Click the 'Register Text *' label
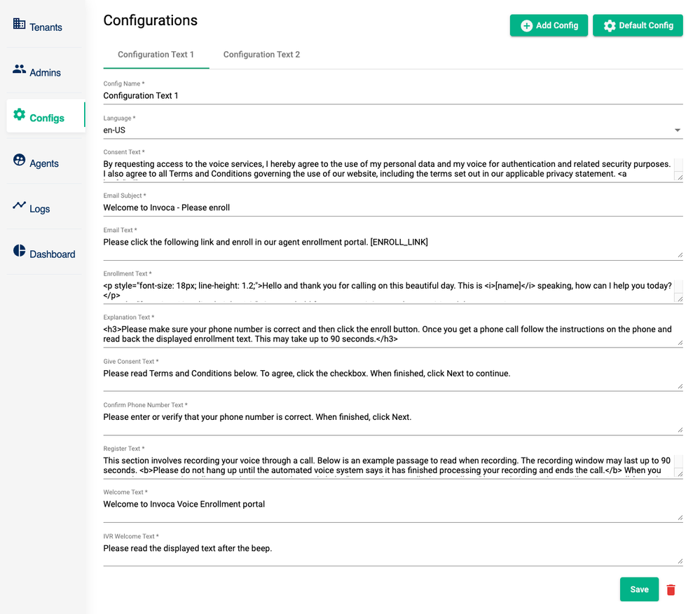 [124, 449]
